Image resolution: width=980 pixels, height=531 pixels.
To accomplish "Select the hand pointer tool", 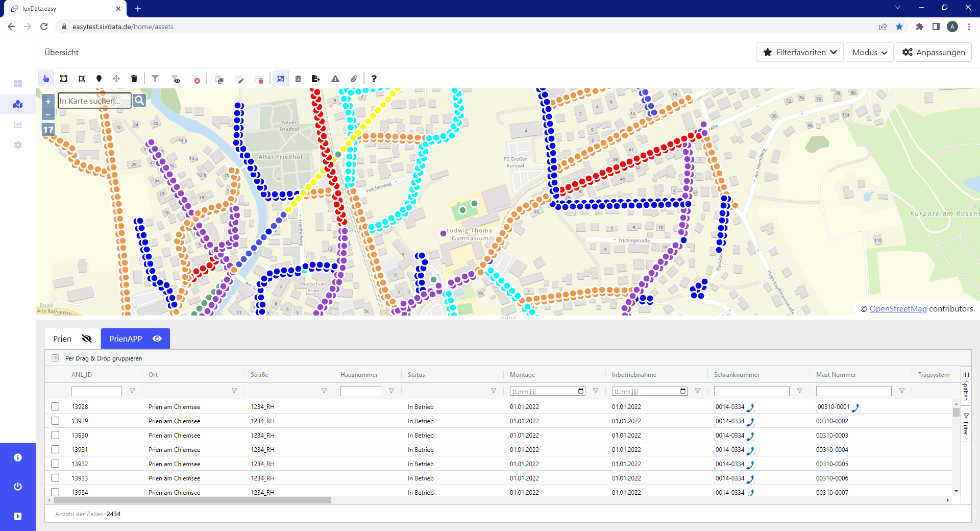I will pos(46,79).
